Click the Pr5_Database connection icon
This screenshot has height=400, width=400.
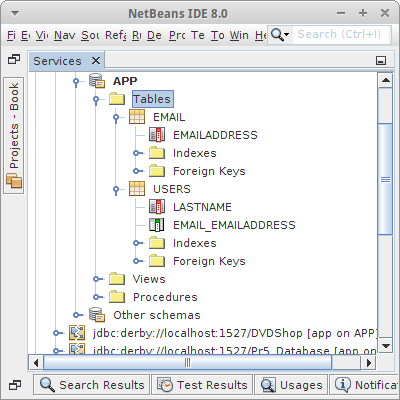pos(77,349)
